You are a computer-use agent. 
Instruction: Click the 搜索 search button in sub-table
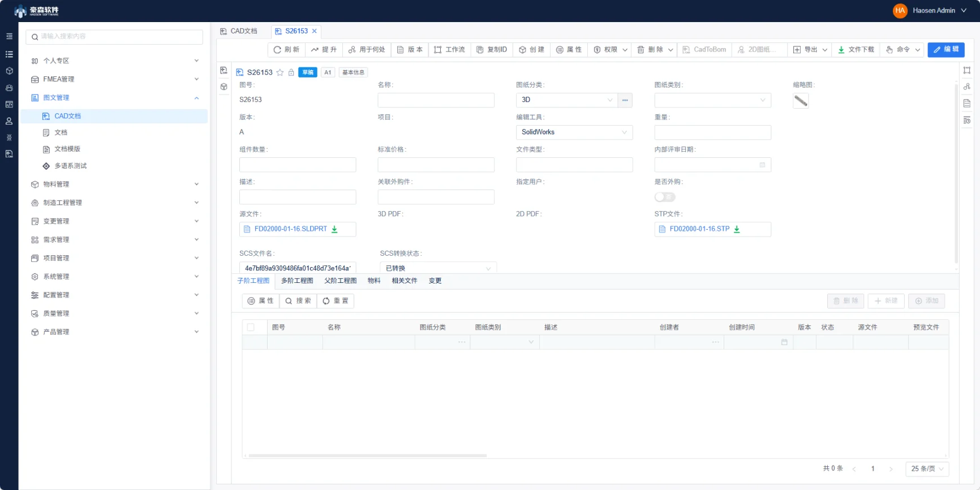point(298,301)
